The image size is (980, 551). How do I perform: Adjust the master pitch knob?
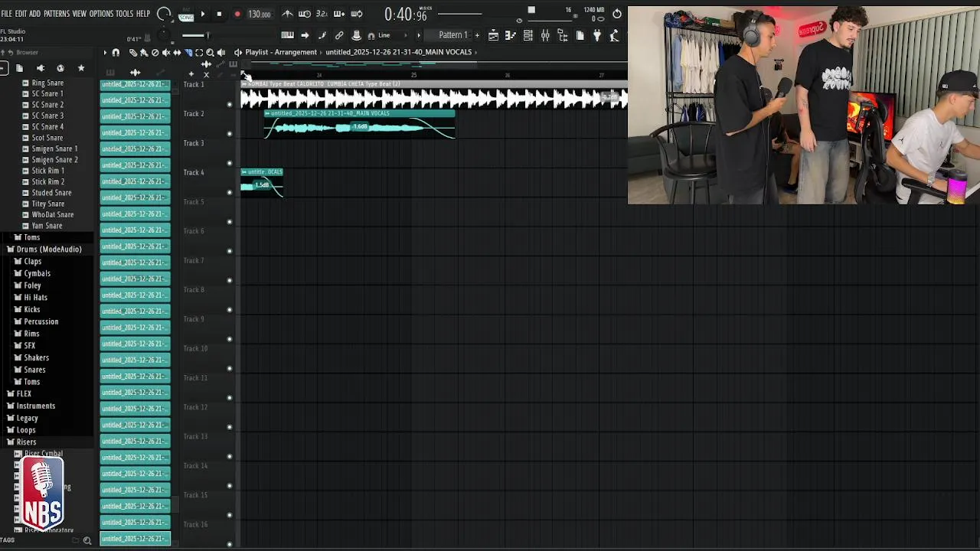164,35
